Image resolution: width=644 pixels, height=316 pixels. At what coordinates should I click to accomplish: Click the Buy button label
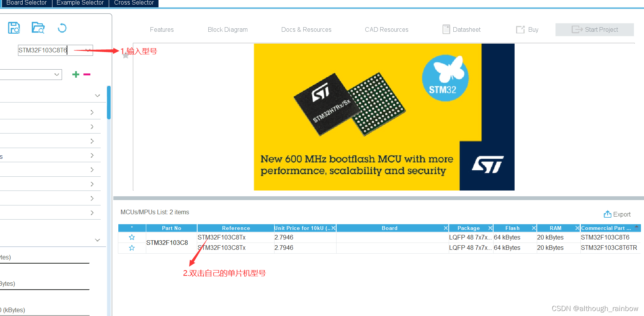click(x=533, y=29)
